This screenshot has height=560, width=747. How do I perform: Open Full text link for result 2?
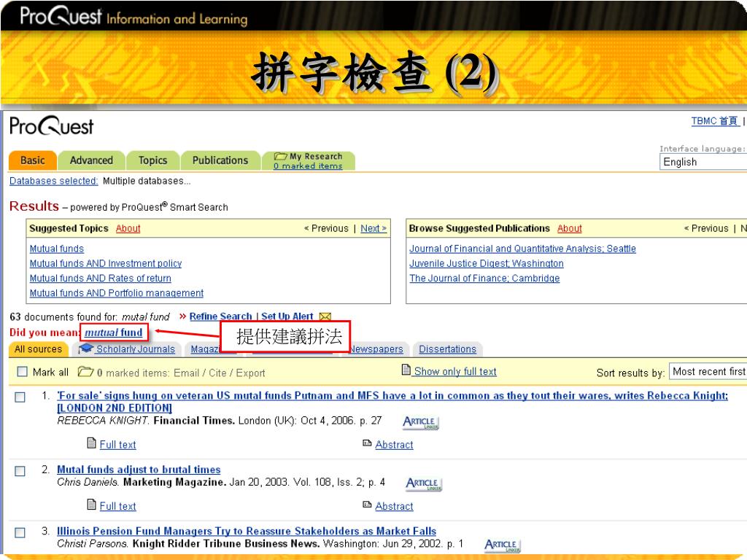click(x=117, y=506)
